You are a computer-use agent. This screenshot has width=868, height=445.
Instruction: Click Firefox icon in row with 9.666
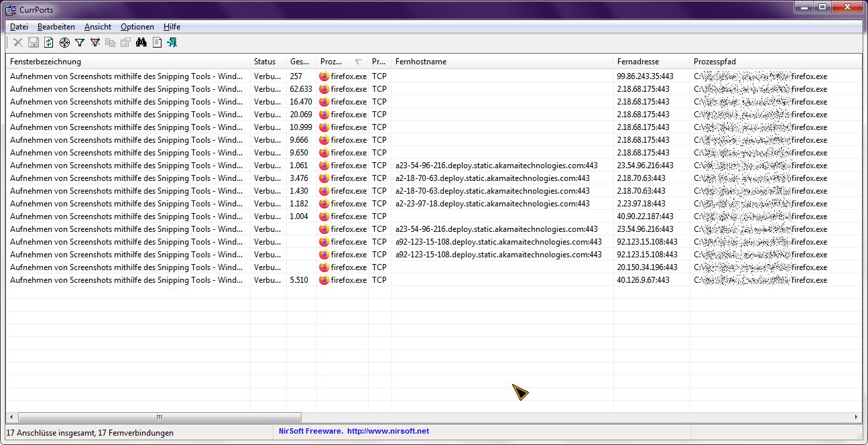tap(324, 140)
